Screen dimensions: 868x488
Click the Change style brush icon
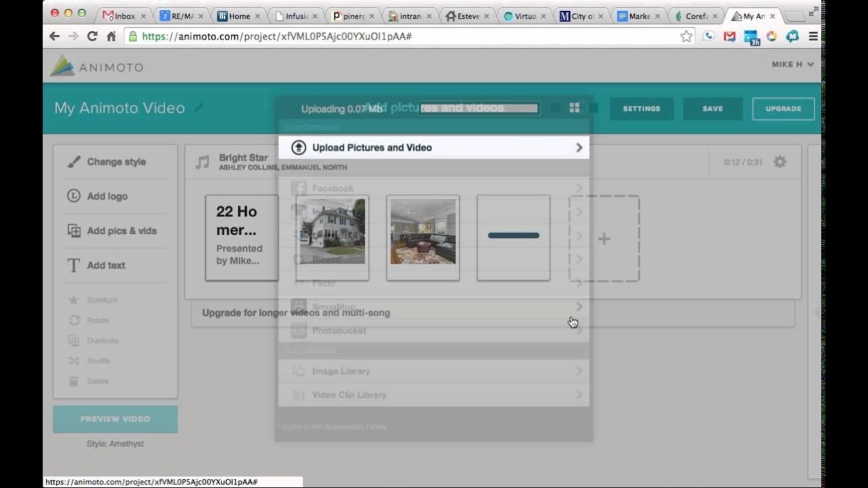pos(74,162)
